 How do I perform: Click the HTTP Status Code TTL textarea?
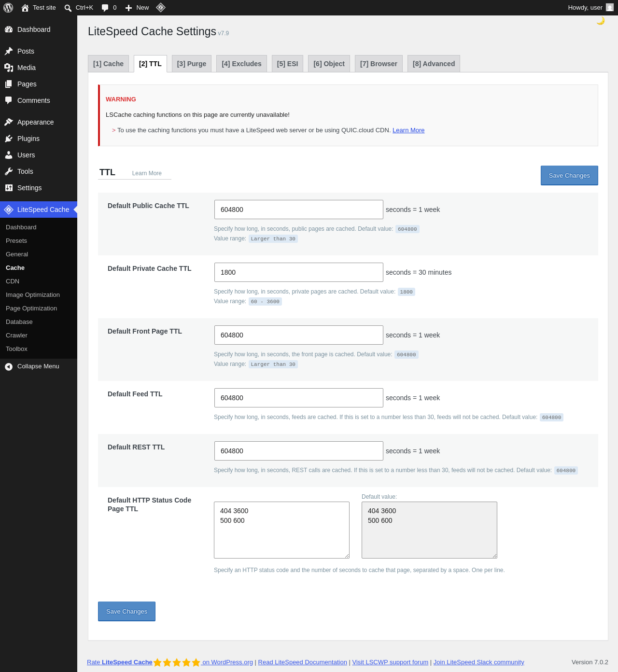pos(281,530)
